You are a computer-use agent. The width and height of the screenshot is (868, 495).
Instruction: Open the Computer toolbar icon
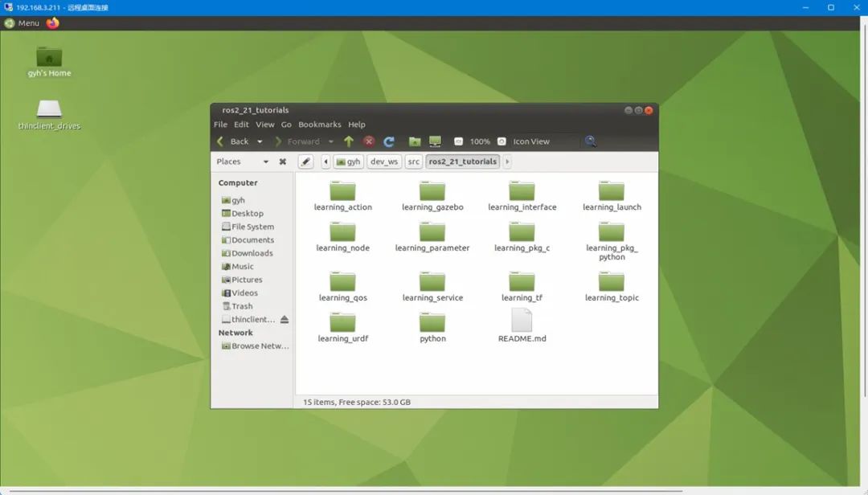tap(435, 141)
